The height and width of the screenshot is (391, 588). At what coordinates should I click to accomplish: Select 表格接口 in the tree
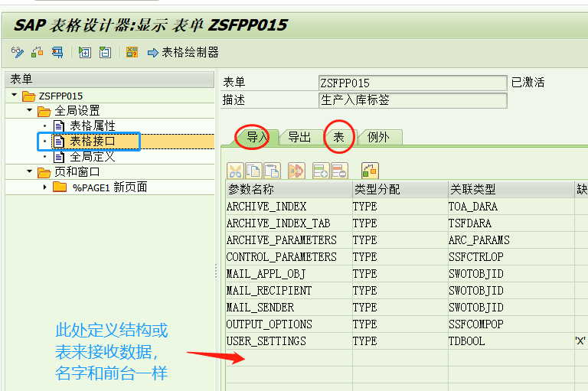pos(92,142)
